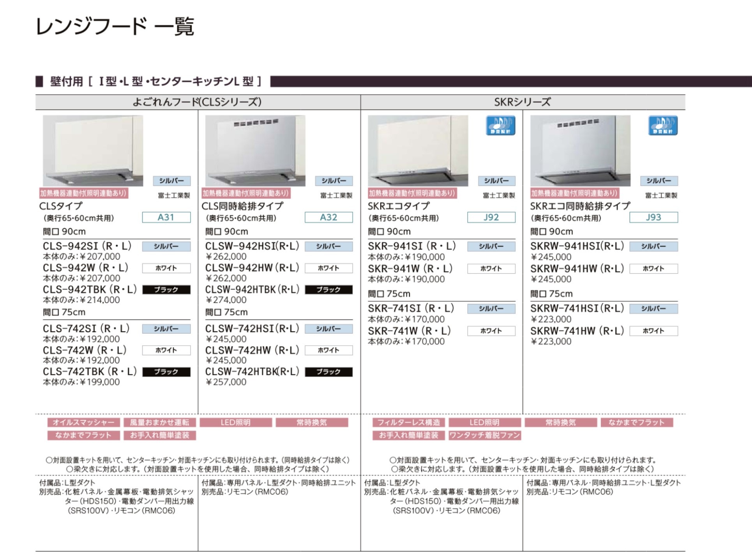752x560 pixels.
Task: Open the SKRエコタイプ range hood photo
Action: [418, 150]
